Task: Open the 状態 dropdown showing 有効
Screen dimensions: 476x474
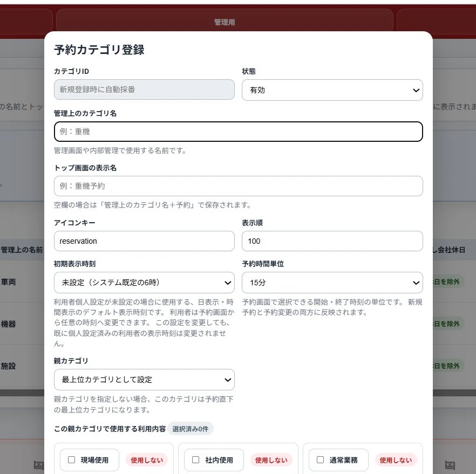Action: (332, 90)
